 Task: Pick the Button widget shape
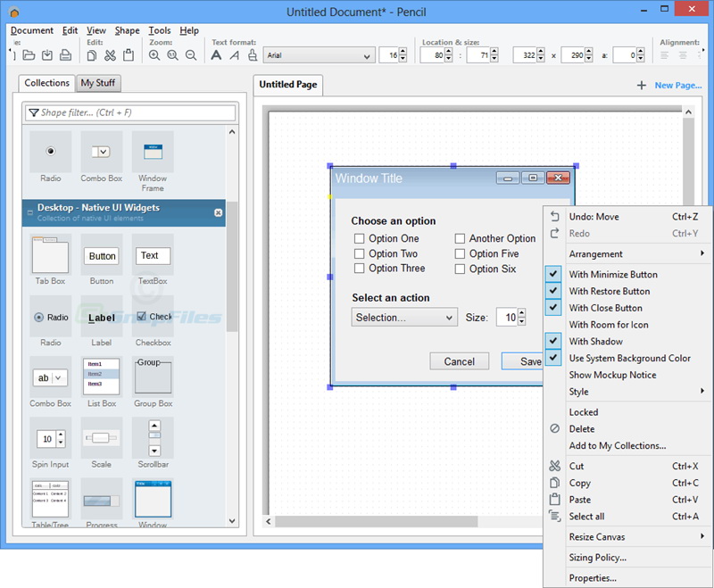click(102, 260)
